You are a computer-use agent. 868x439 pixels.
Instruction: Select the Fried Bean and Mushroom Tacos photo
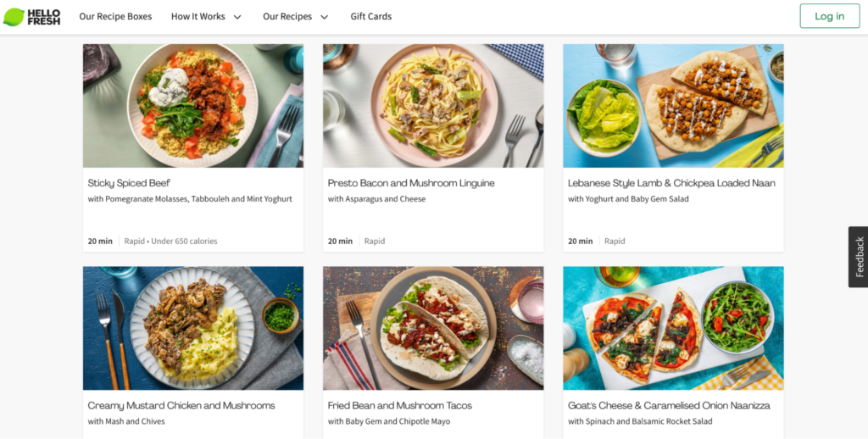tap(432, 328)
